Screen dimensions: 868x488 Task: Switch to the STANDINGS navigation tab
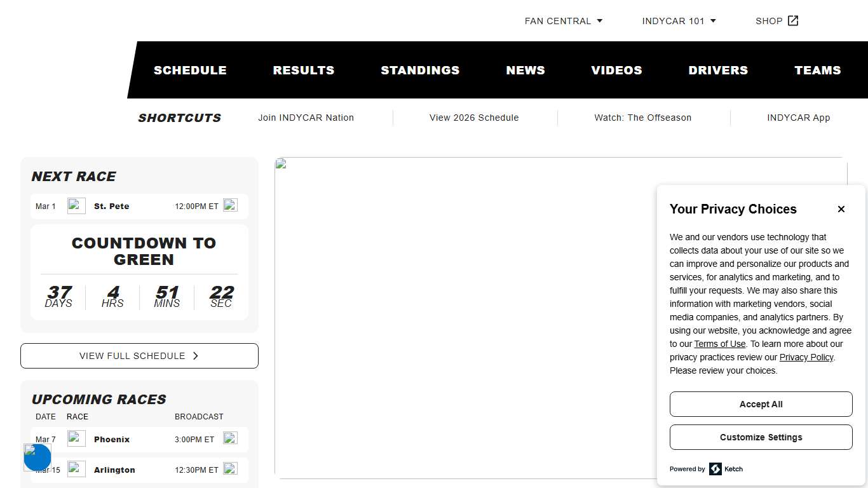420,70
